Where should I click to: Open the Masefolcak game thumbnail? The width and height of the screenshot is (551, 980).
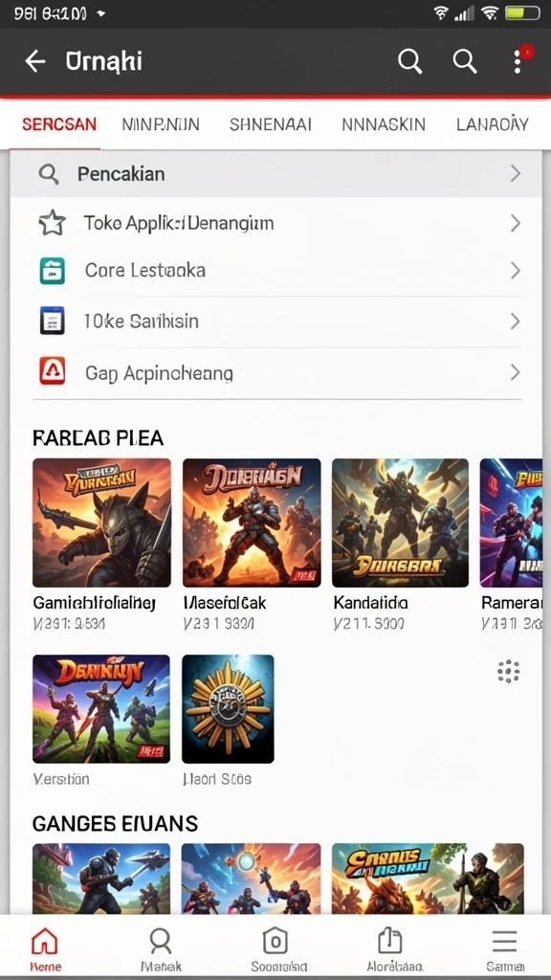coord(252,523)
